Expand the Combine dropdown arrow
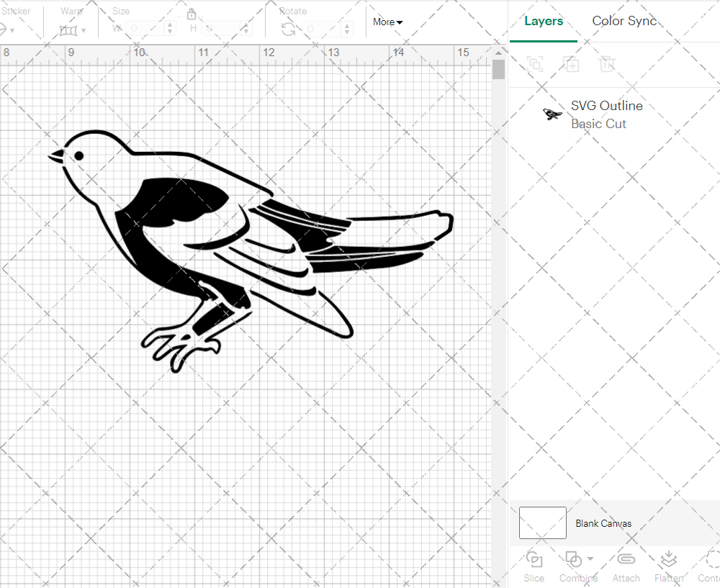Viewport: 720px width, 588px height. pyautogui.click(x=590, y=558)
